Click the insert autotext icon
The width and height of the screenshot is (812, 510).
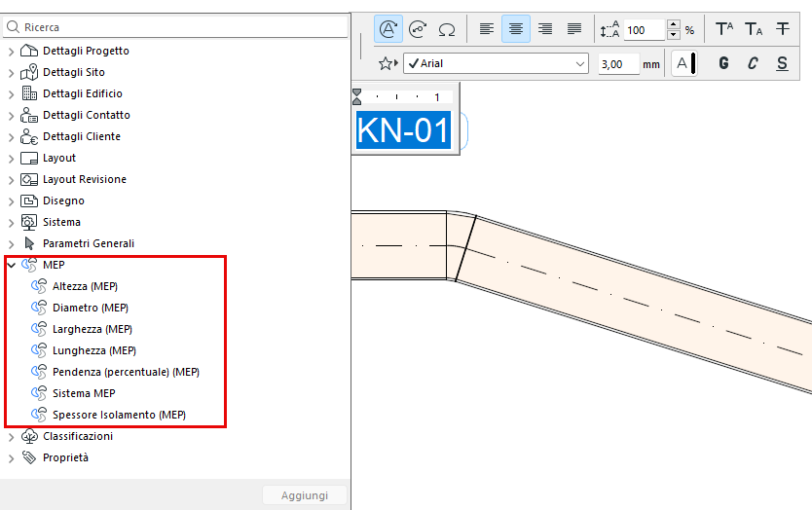388,29
